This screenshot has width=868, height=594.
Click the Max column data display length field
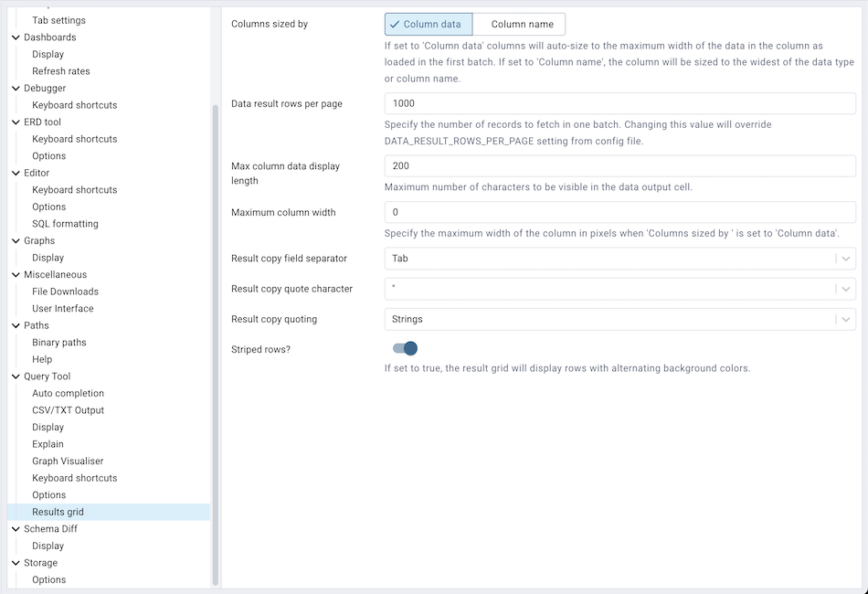tap(619, 165)
